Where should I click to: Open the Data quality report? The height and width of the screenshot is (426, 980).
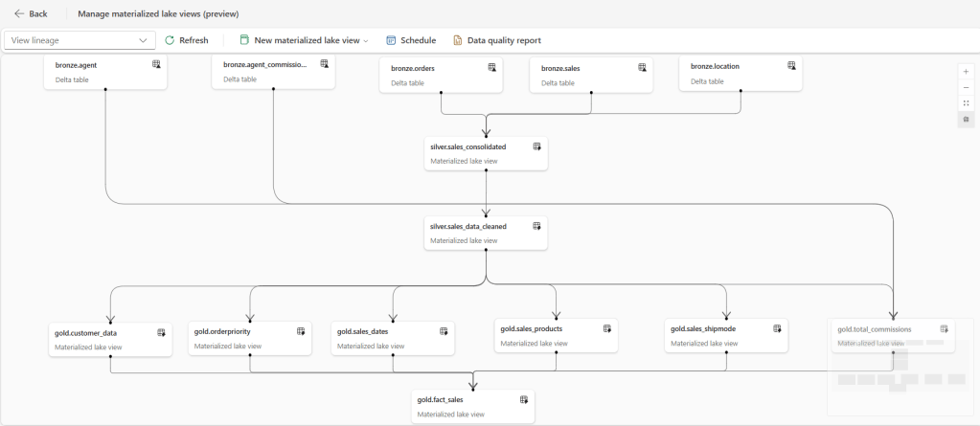[496, 40]
